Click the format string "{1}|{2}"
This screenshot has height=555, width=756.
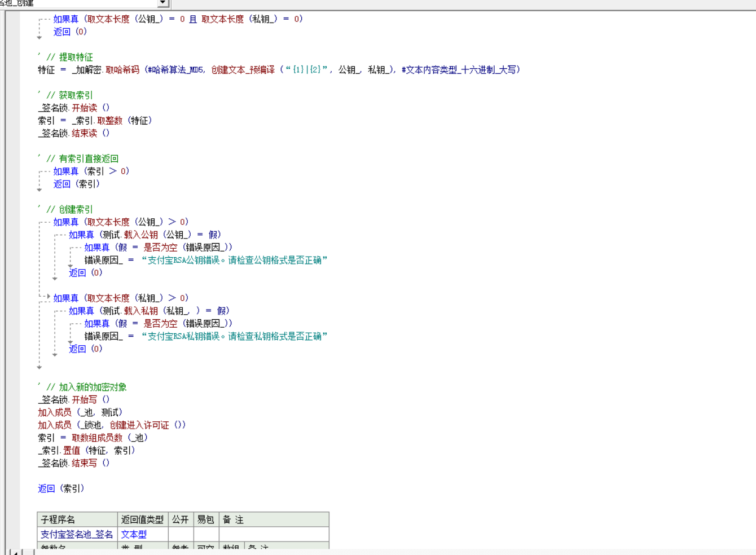point(308,70)
